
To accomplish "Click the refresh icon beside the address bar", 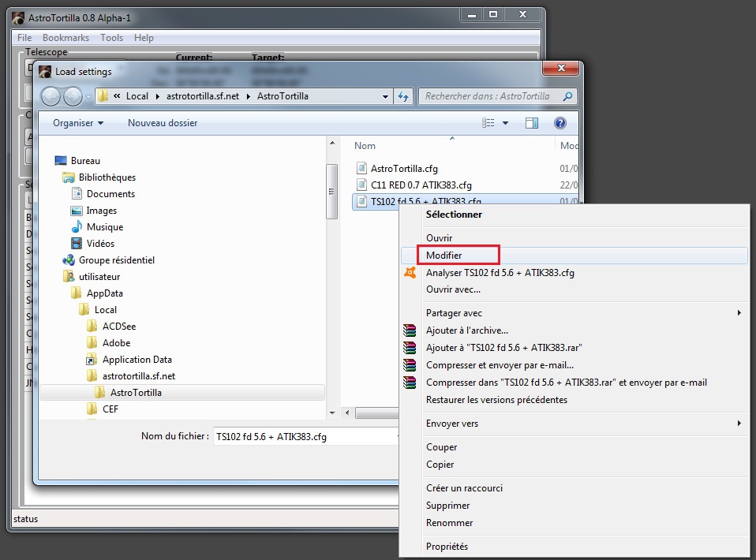I will coord(403,96).
